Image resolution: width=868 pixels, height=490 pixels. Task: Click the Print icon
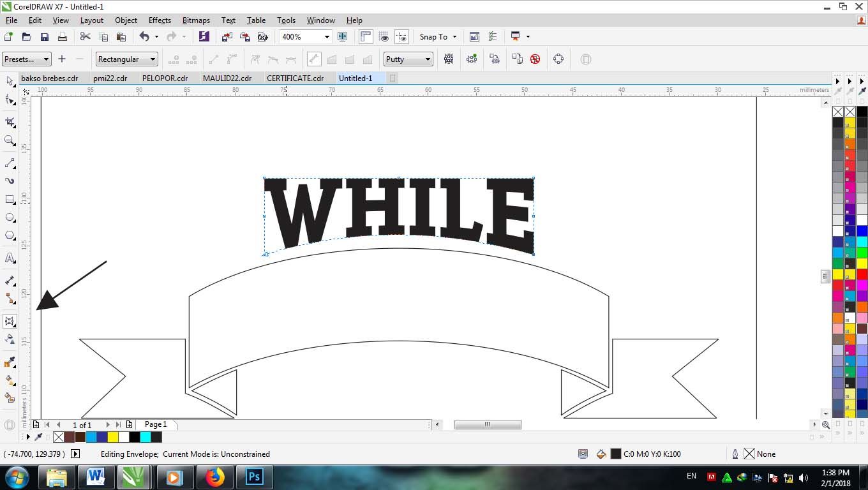coord(62,36)
